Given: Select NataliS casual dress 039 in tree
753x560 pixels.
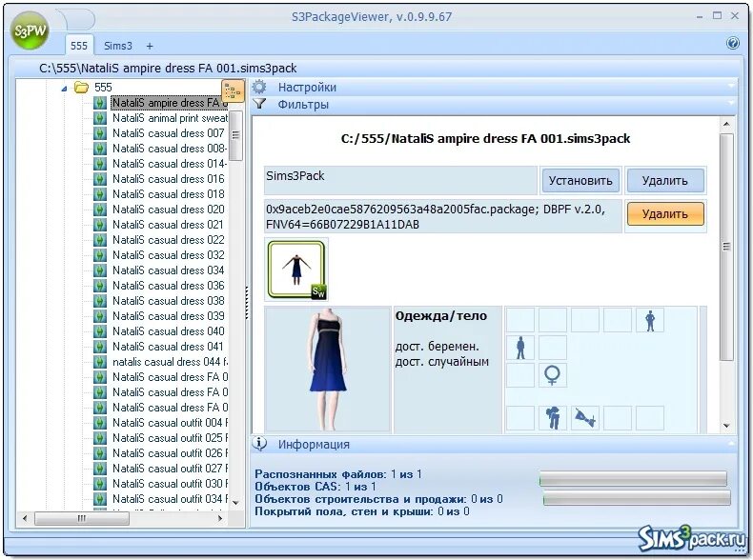Looking at the screenshot, I should point(168,316).
